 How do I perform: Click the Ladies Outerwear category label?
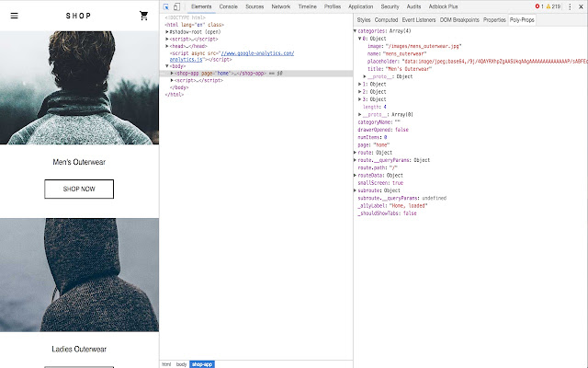[79, 350]
